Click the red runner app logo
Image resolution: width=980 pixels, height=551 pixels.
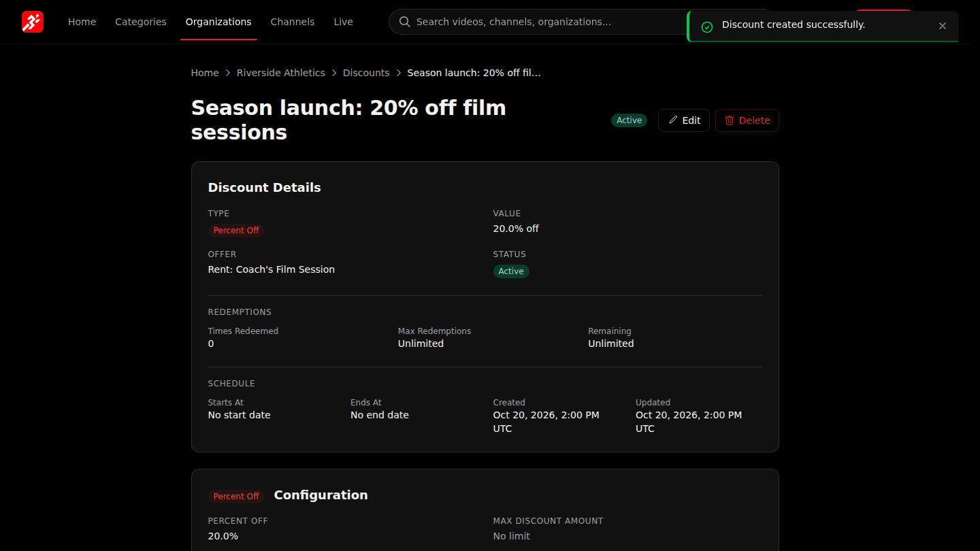[33, 22]
